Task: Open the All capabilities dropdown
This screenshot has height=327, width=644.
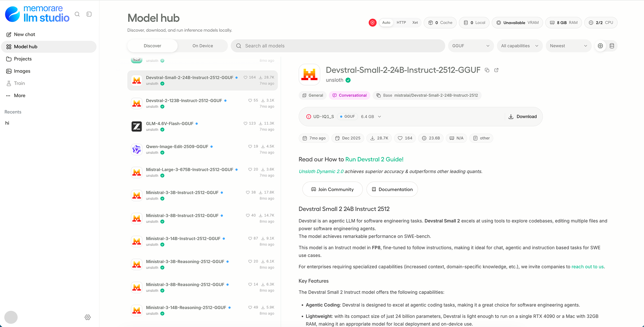Action: [520, 46]
